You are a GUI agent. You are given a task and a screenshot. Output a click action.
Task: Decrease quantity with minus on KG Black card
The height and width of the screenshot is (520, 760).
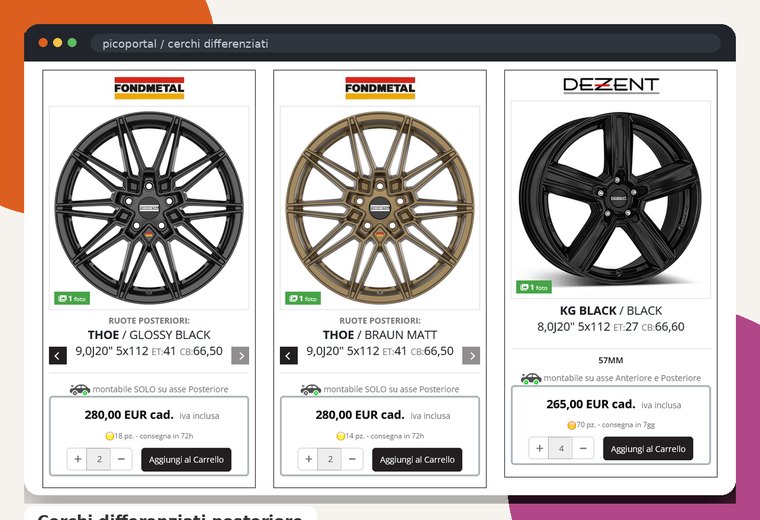[583, 448]
